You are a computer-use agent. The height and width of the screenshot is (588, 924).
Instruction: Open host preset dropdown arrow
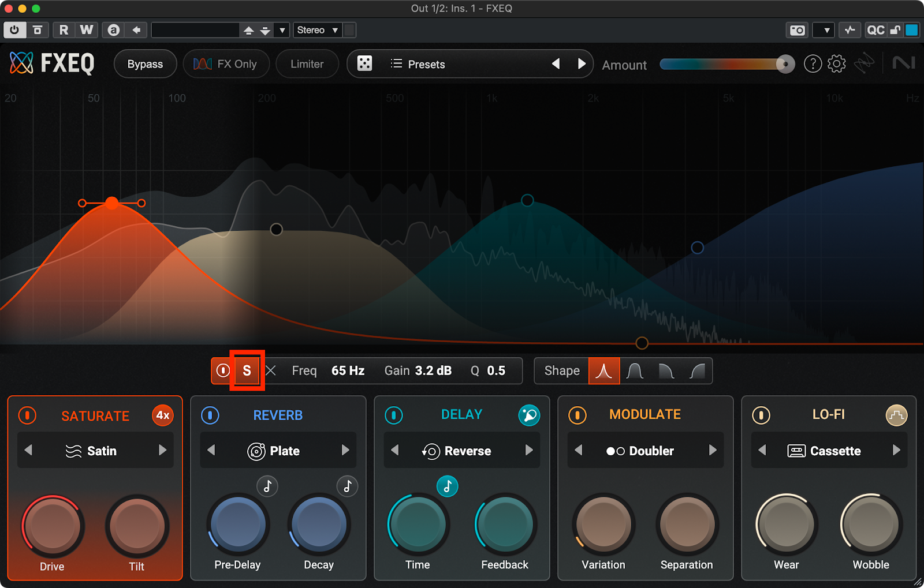coord(282,30)
